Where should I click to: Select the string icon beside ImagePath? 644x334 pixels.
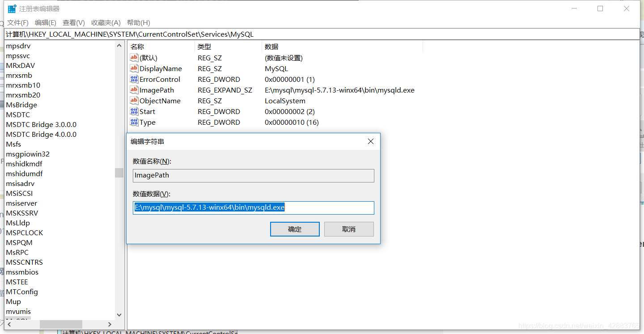coord(134,90)
